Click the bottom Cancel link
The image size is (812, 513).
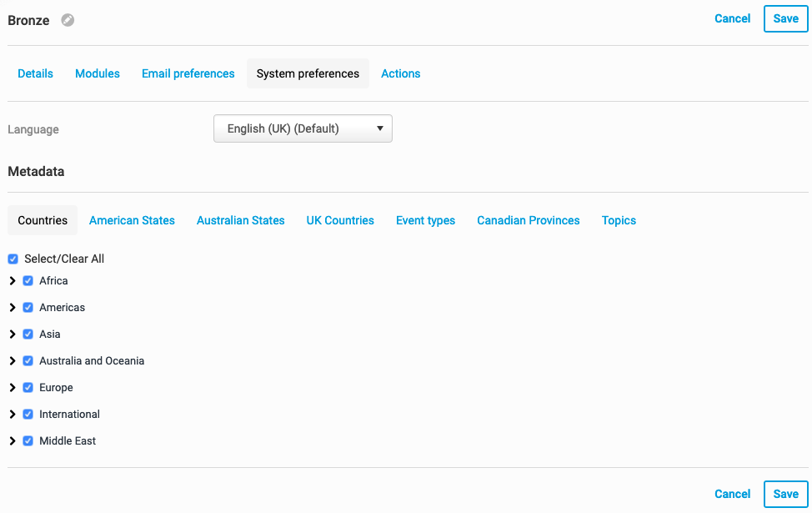point(732,494)
